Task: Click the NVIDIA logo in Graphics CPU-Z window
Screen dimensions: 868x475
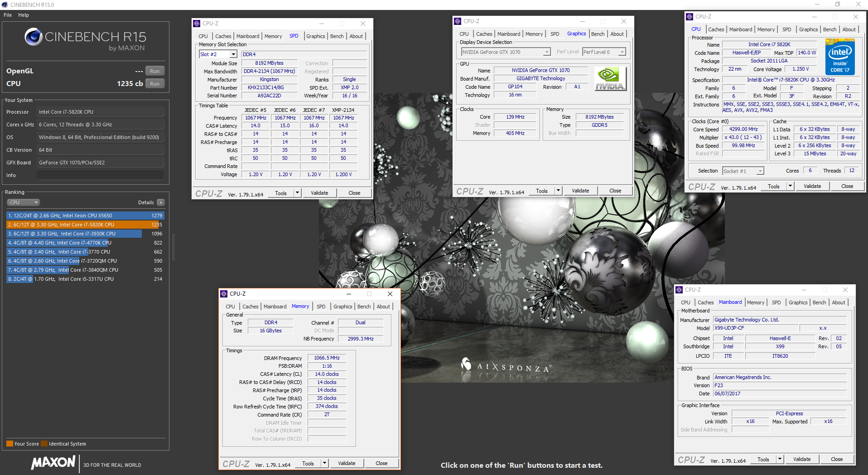Action: [610, 79]
